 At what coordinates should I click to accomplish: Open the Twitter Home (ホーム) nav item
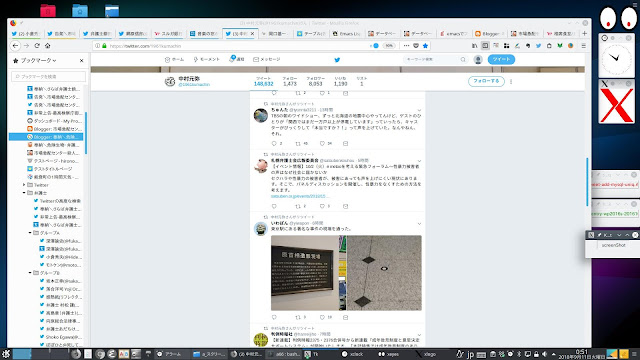[x=174, y=60]
